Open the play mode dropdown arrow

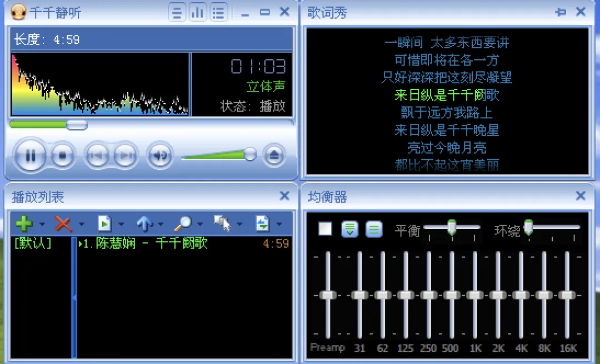[279, 224]
